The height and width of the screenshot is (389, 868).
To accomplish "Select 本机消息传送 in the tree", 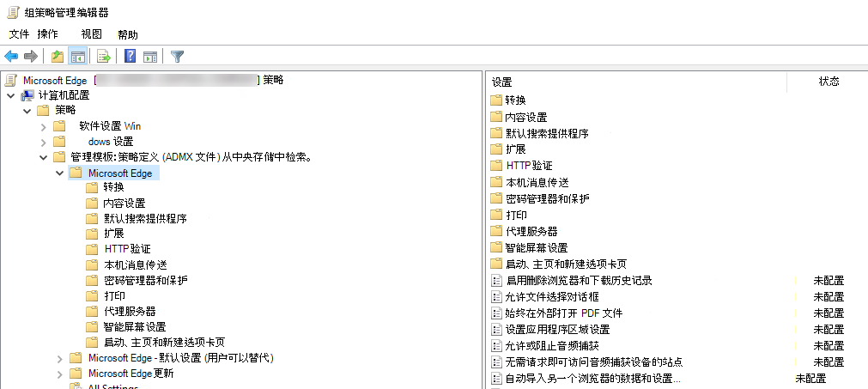I will coord(135,265).
